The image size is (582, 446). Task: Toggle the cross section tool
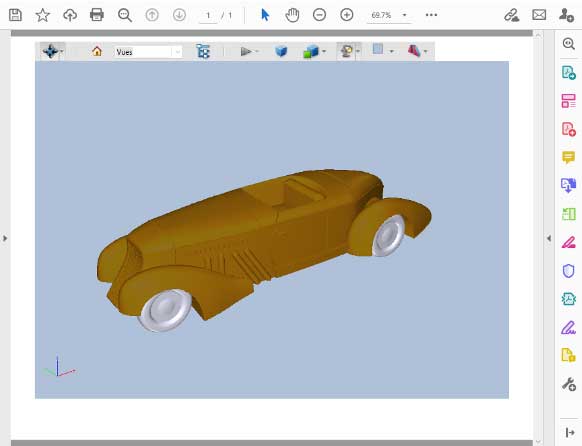click(x=414, y=51)
